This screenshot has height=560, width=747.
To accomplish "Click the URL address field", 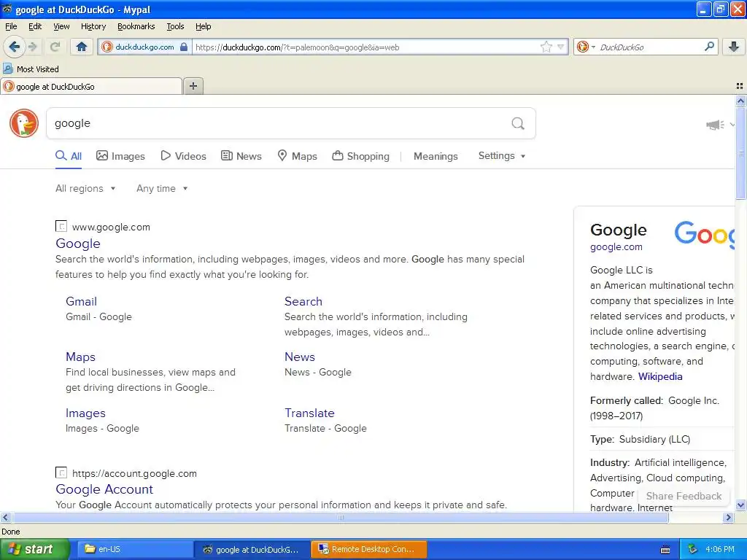I will tap(365, 47).
